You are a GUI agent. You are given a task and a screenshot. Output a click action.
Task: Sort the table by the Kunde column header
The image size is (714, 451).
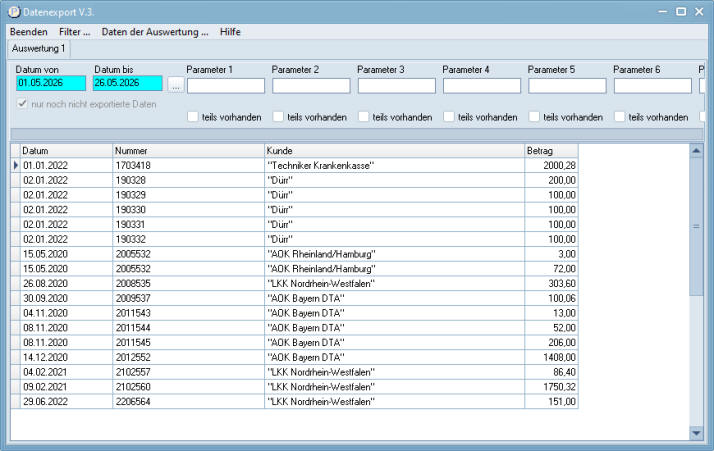pos(394,151)
